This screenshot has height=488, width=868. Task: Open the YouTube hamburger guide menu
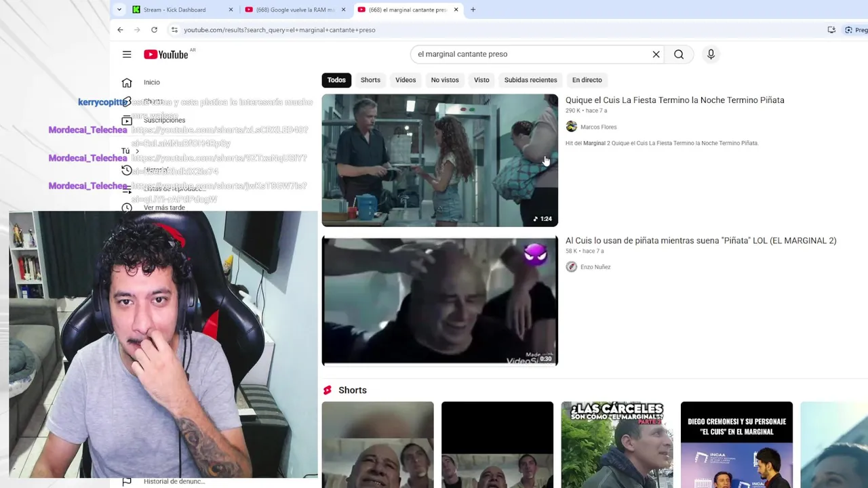pos(127,54)
